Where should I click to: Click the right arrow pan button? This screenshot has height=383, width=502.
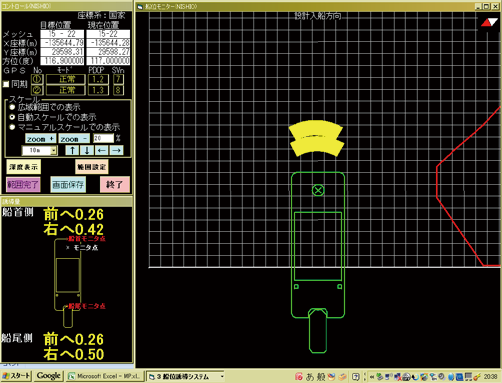(116, 150)
